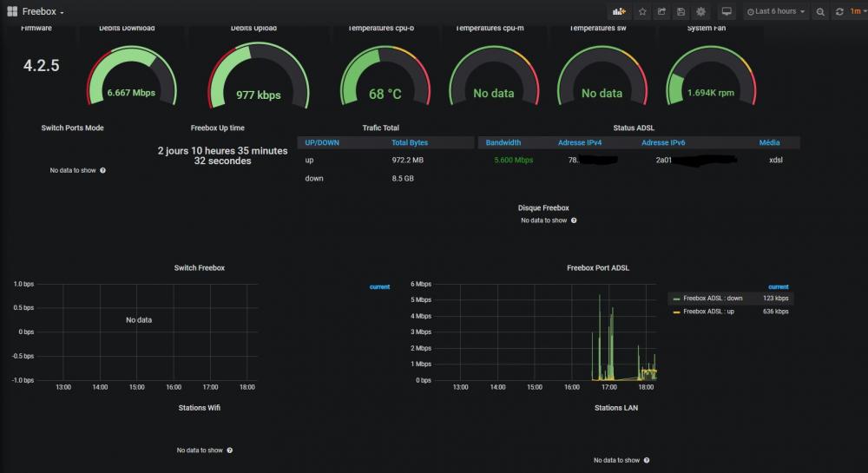Zoom out time range magnifier
The width and height of the screenshot is (868, 473).
pos(820,11)
